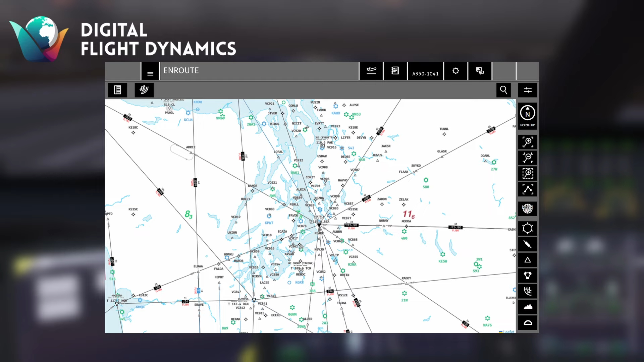
Task: Toggle North Up map orientation
Action: pos(528,116)
